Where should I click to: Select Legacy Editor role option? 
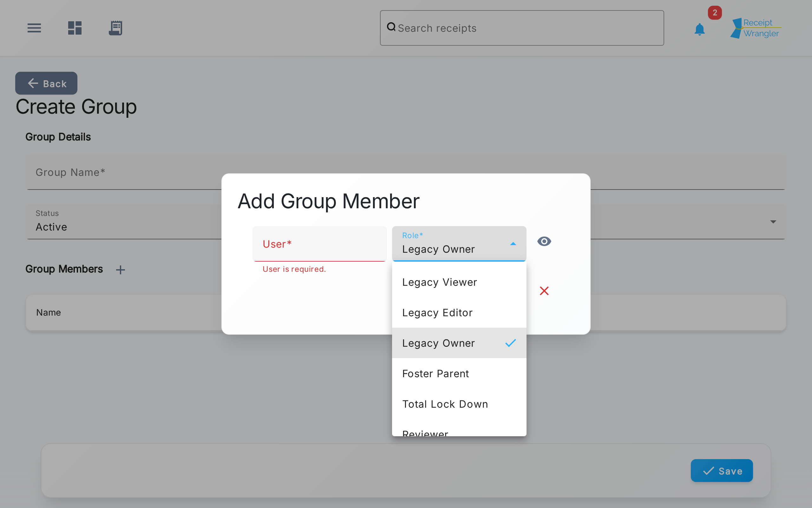point(459,312)
